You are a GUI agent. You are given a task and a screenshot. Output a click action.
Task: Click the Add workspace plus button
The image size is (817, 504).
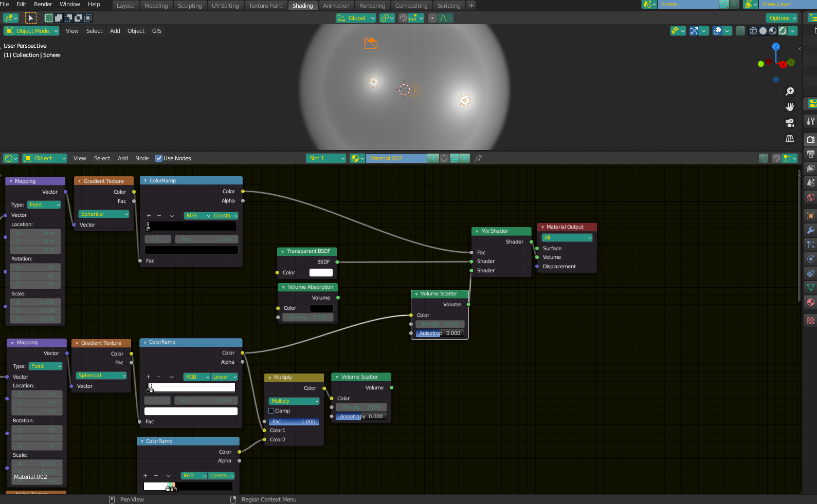471,6
